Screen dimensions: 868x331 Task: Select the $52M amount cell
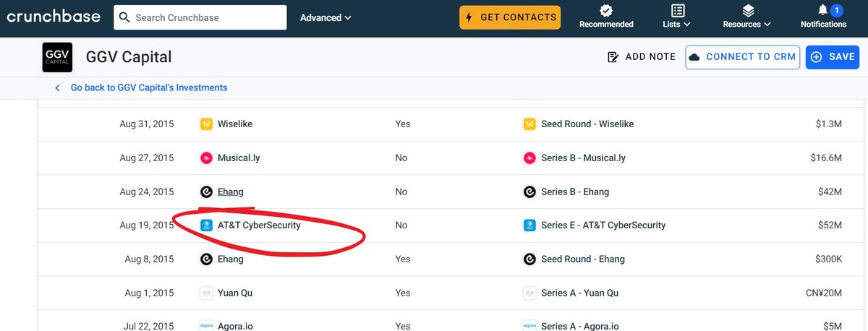click(829, 225)
